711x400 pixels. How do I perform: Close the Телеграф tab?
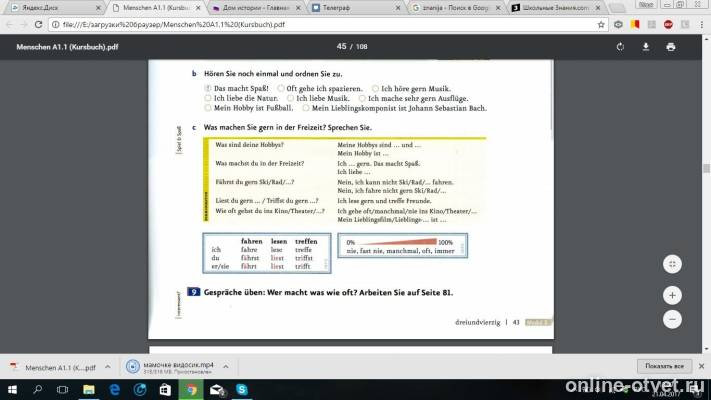tap(398, 8)
